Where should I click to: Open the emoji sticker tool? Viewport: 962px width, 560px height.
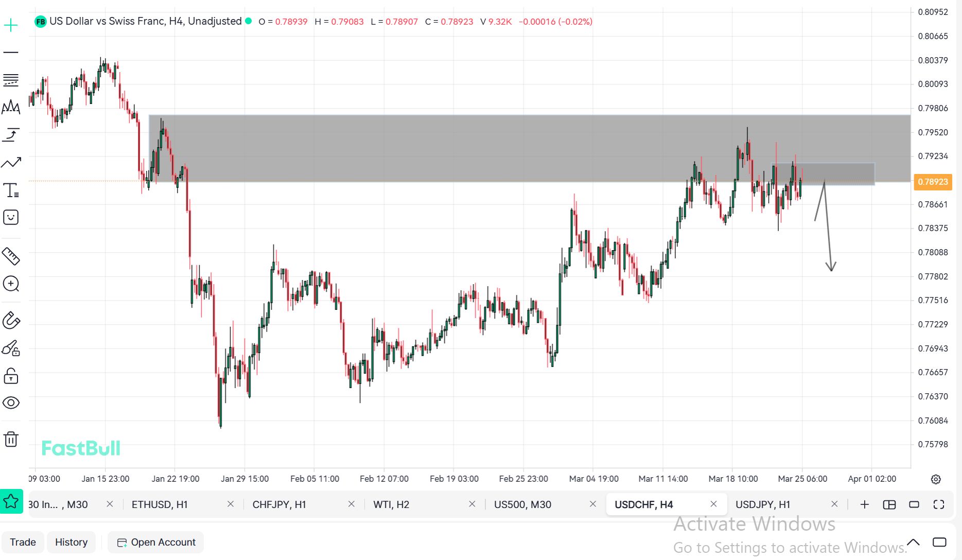[11, 217]
